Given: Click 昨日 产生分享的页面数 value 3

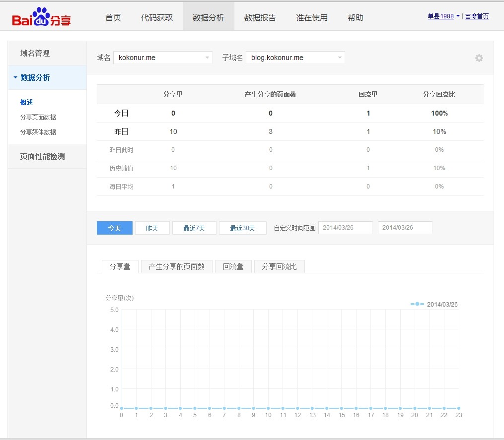Looking at the screenshot, I should click(271, 131).
